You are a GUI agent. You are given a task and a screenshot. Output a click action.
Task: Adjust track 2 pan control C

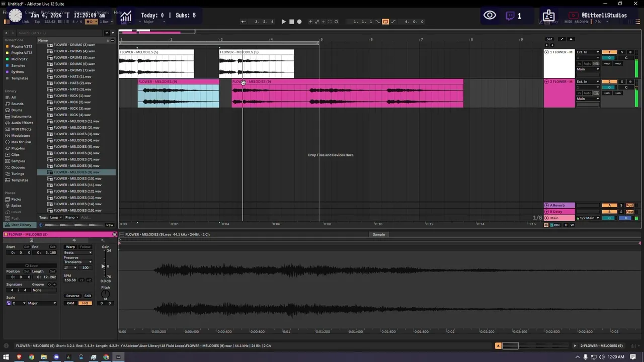626,87
